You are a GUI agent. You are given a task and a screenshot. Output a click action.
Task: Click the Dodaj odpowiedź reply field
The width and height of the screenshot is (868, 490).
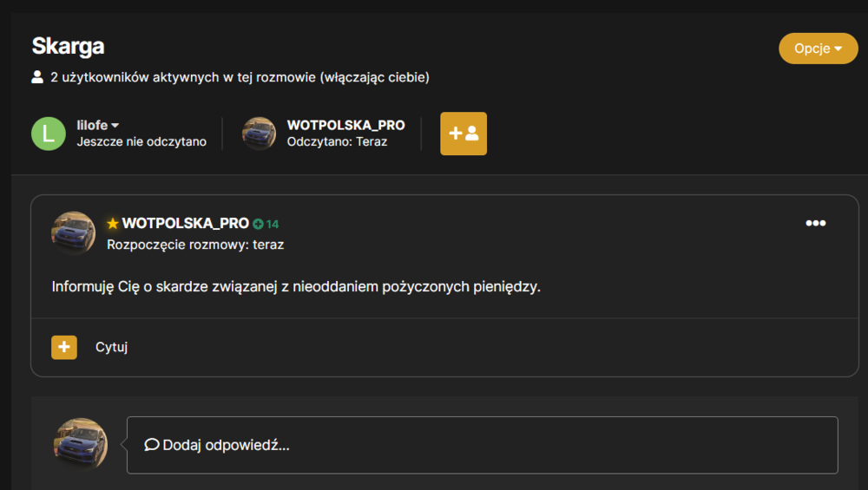pyautogui.click(x=482, y=445)
